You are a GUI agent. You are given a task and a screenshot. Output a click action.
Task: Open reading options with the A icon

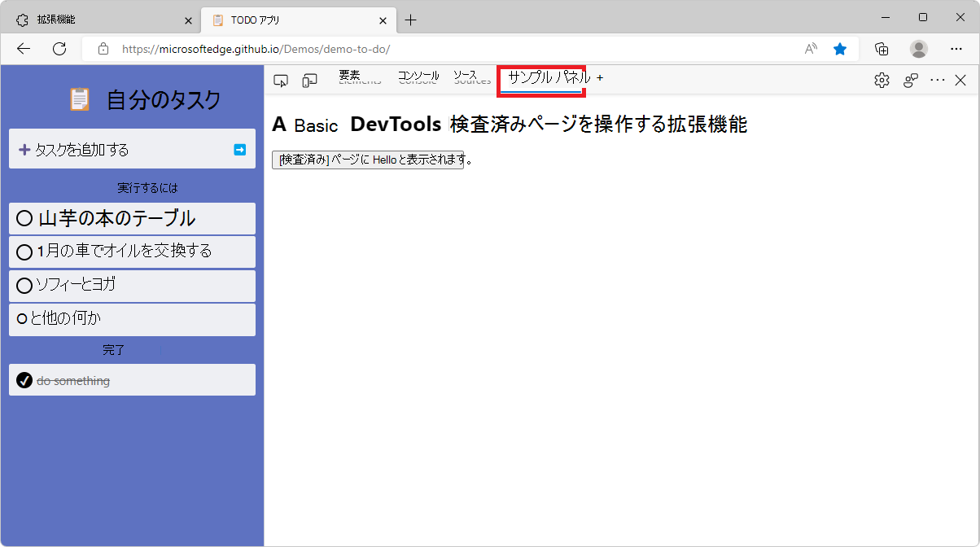[810, 49]
